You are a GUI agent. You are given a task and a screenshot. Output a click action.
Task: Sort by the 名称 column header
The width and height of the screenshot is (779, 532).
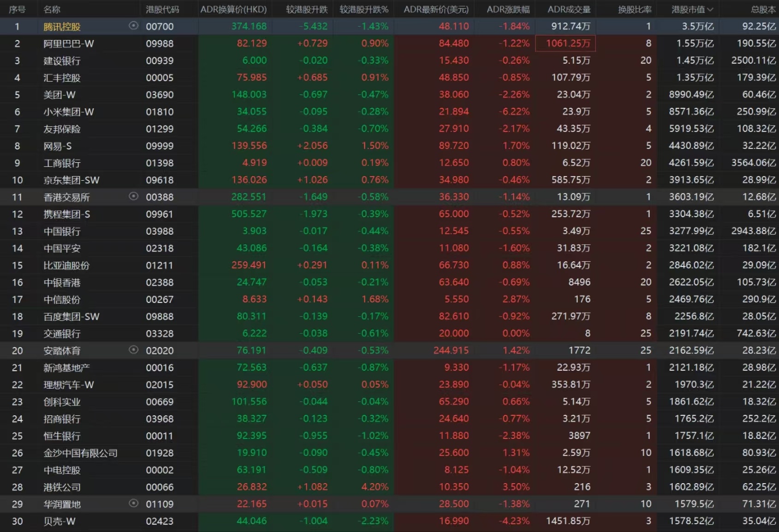click(52, 9)
